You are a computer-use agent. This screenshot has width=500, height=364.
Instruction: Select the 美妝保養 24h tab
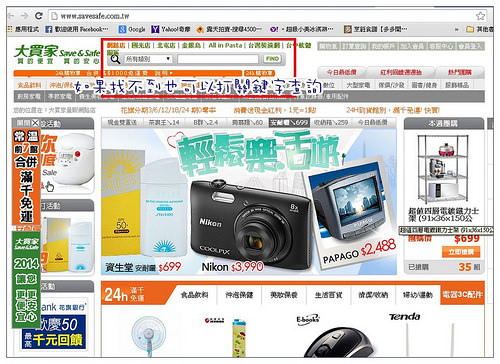[x=284, y=295]
